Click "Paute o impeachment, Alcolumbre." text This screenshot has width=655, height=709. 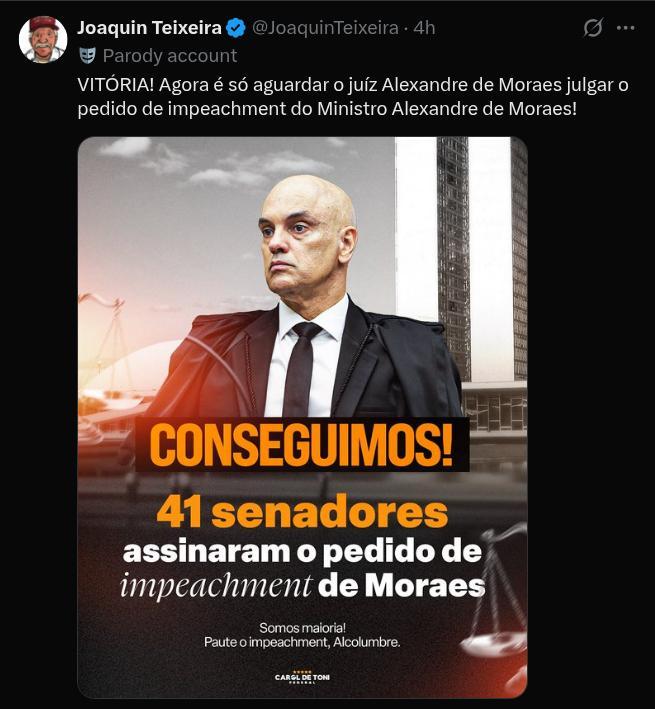click(302, 642)
